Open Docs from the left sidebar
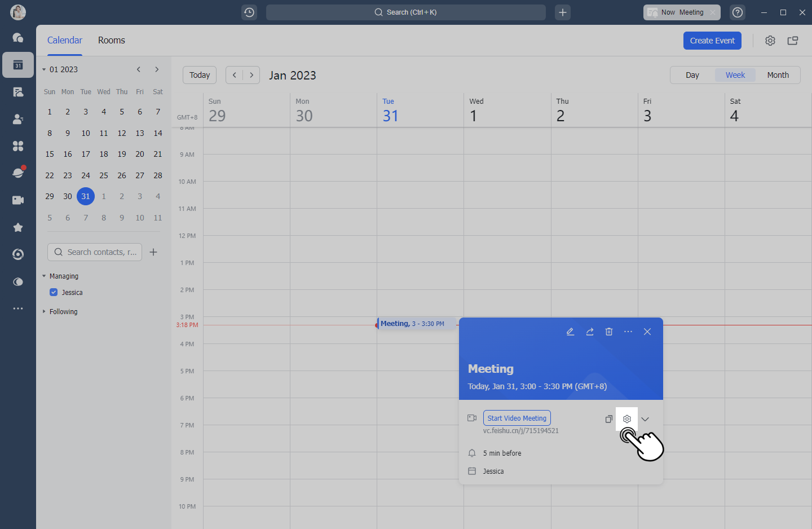812x529 pixels. pyautogui.click(x=17, y=91)
